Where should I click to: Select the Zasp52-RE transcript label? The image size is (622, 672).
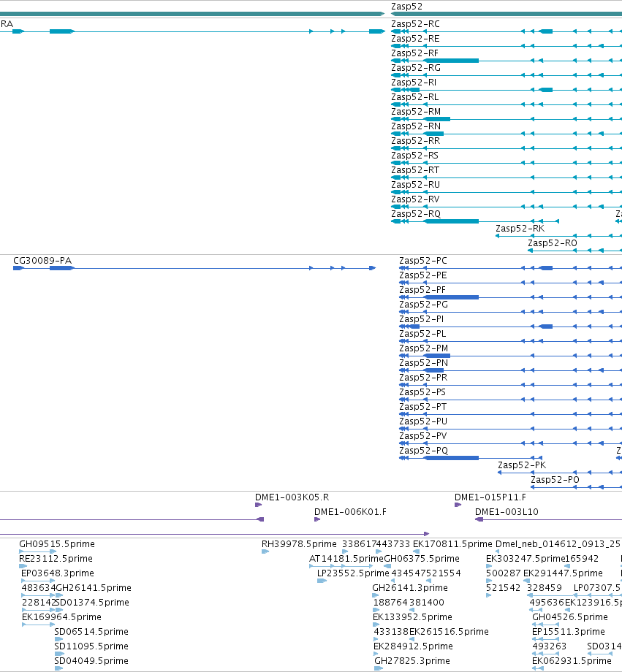tap(415, 39)
